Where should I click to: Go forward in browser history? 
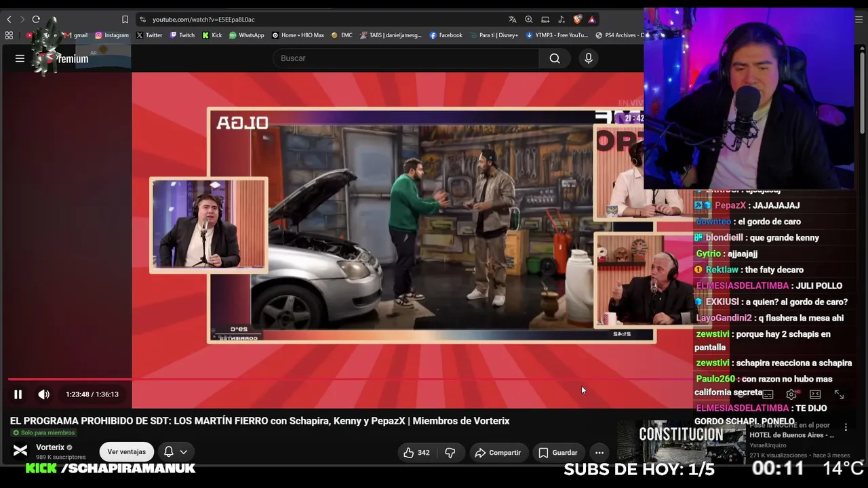22,20
